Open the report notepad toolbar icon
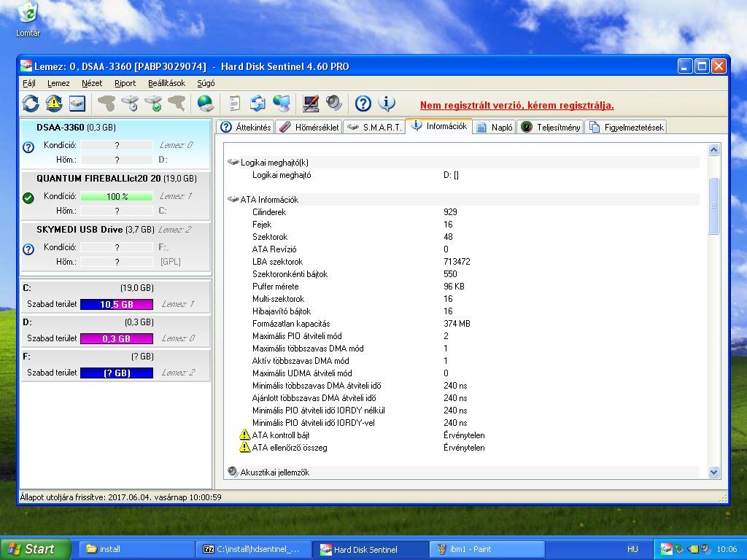The image size is (747, 560). coord(234,104)
